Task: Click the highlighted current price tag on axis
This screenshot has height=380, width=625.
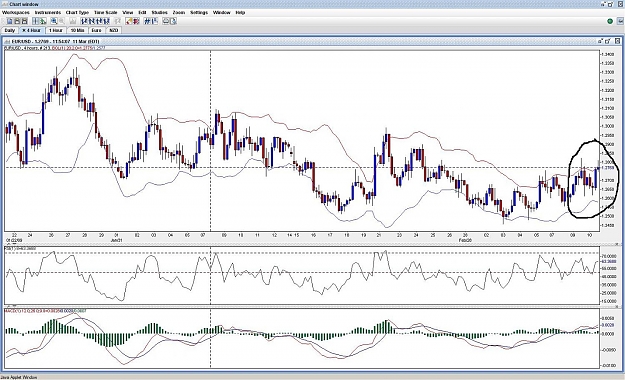Action: (608, 168)
